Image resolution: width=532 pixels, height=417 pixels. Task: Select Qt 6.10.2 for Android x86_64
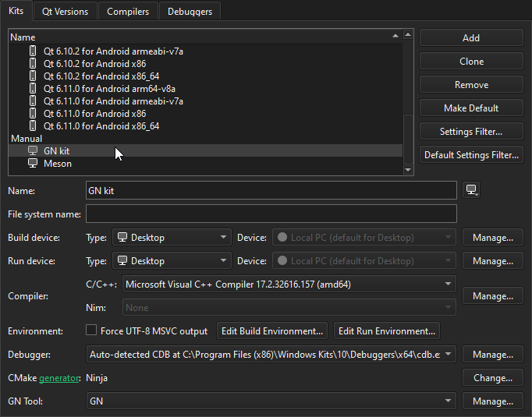click(206, 76)
